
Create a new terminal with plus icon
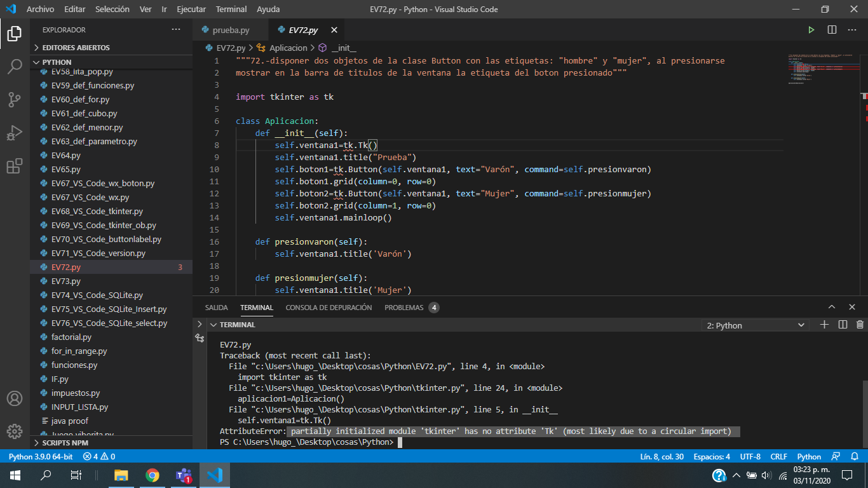[x=824, y=325]
